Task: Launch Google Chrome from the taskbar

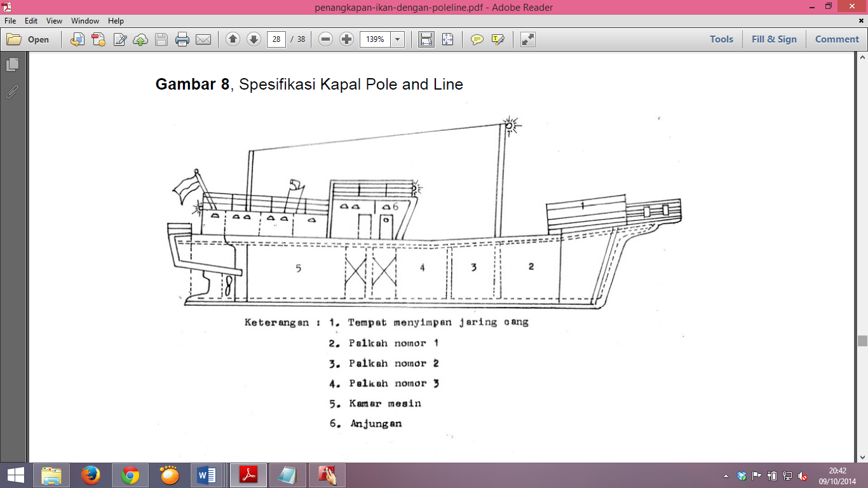Action: point(130,475)
